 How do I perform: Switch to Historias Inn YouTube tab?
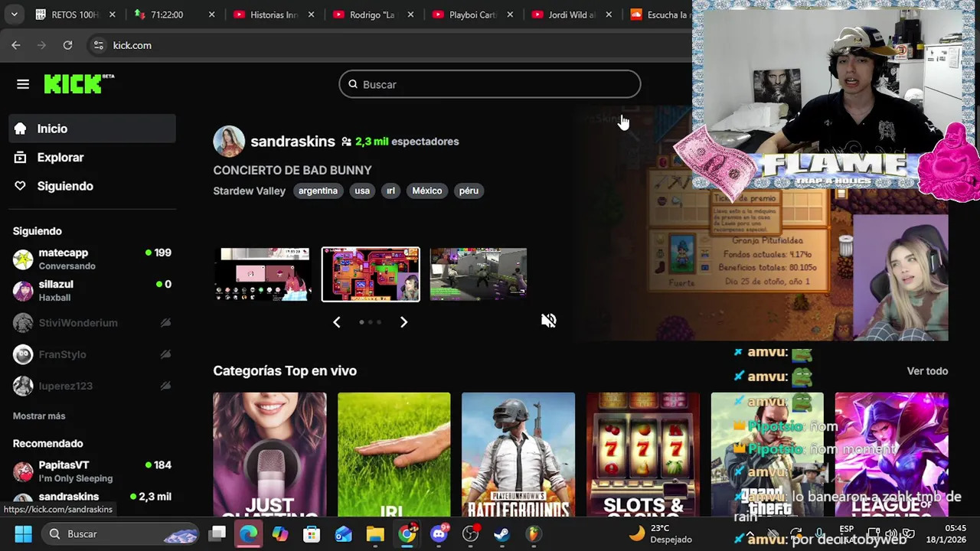pos(273,15)
